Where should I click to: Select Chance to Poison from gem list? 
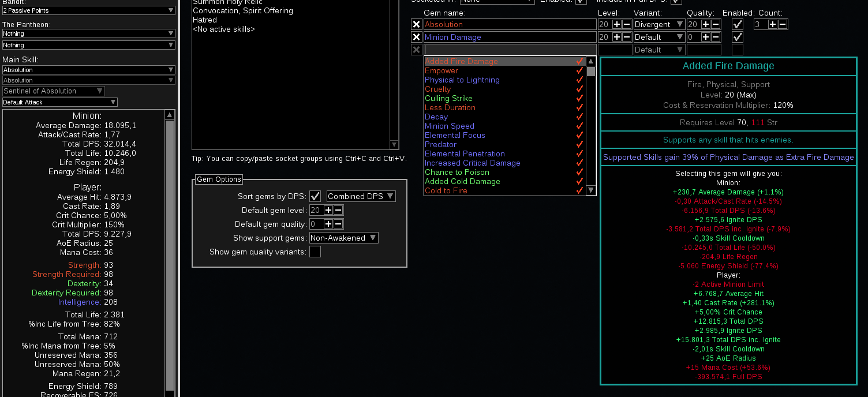point(505,172)
